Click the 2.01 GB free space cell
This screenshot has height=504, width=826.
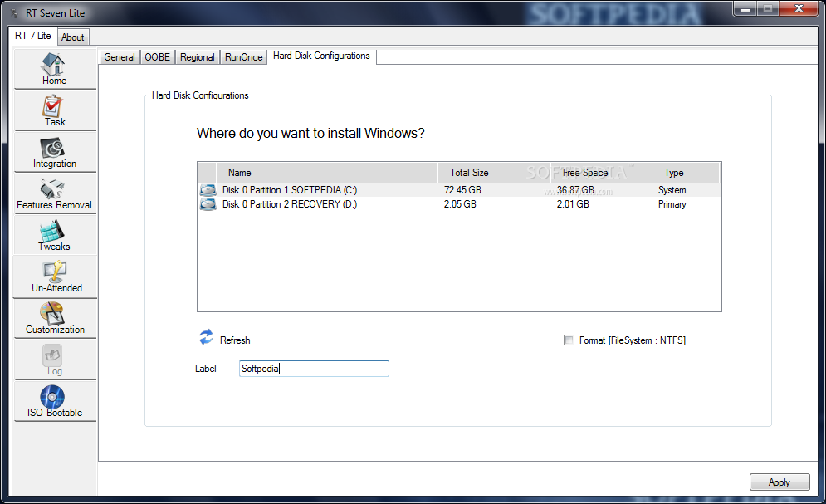[x=573, y=204]
